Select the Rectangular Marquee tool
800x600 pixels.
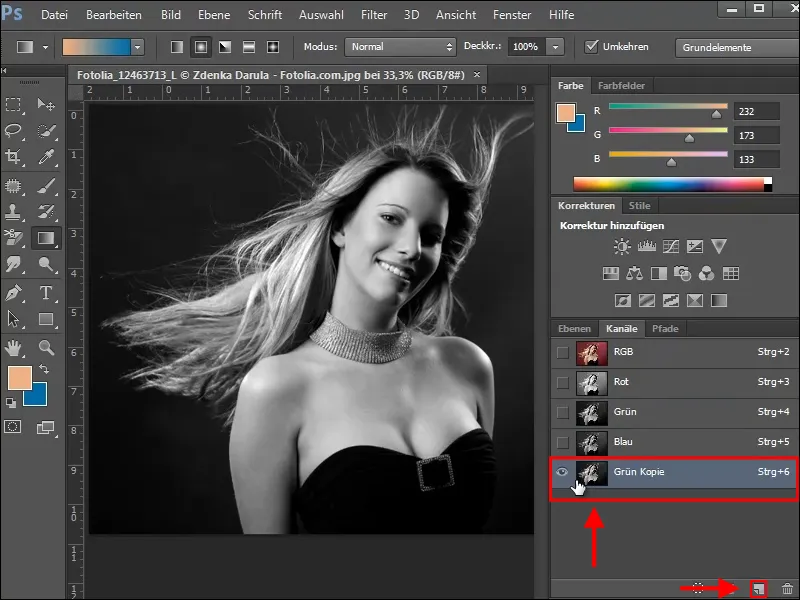pos(13,105)
